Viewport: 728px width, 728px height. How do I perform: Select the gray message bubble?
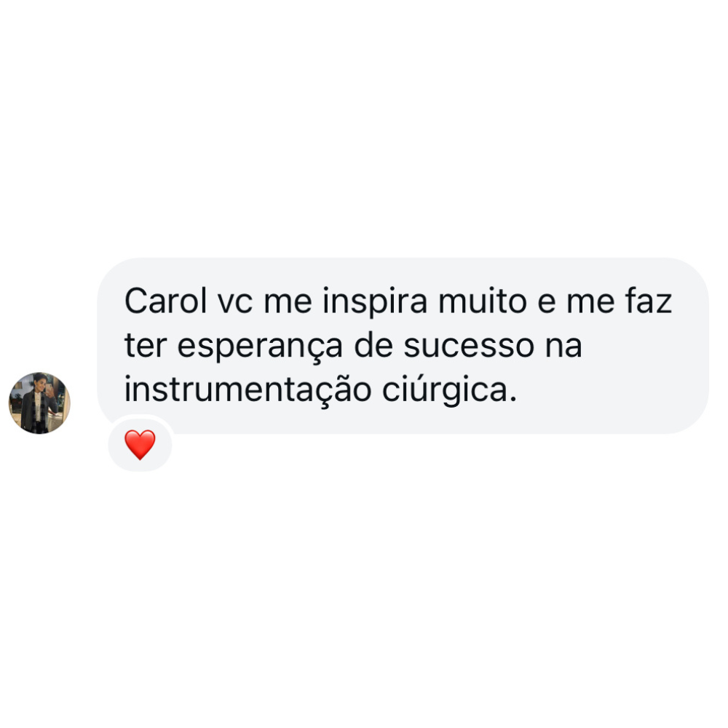coord(403,346)
